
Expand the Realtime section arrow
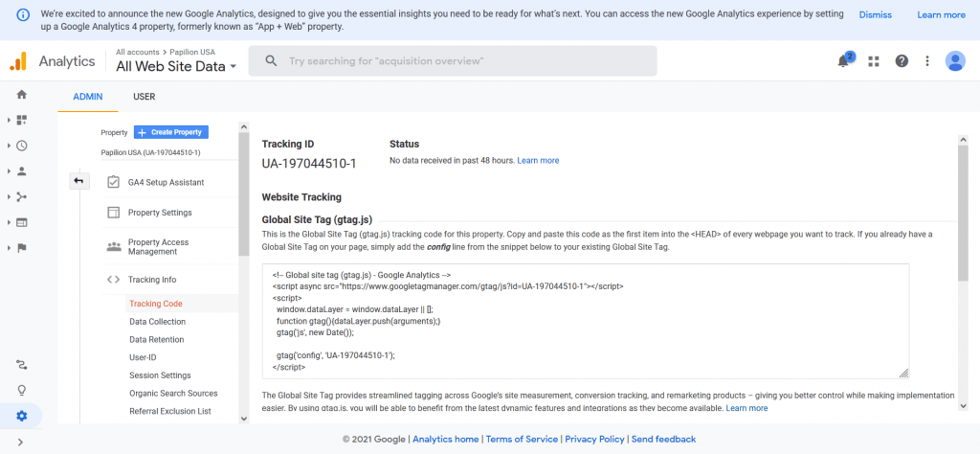point(9,146)
